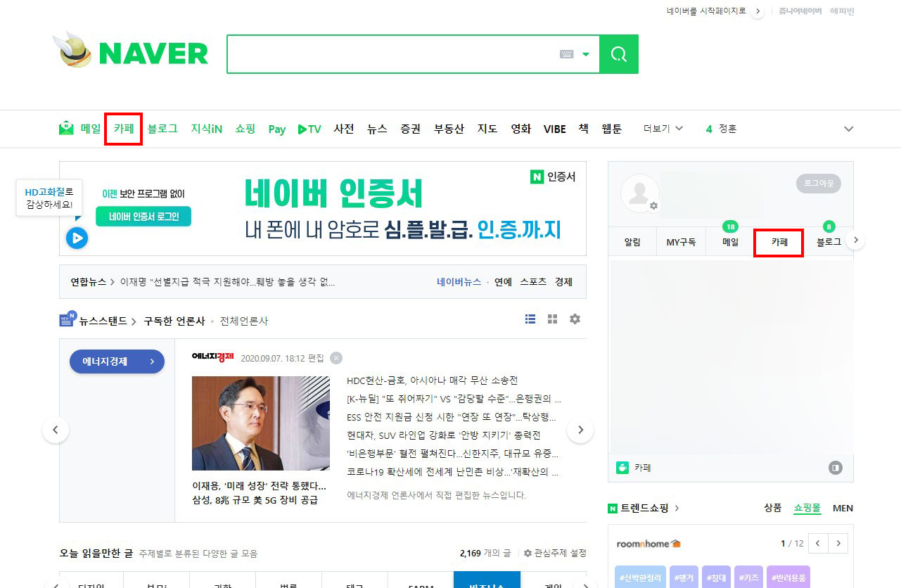Open HDC현산-금호 아시아나 headline

[432, 381]
